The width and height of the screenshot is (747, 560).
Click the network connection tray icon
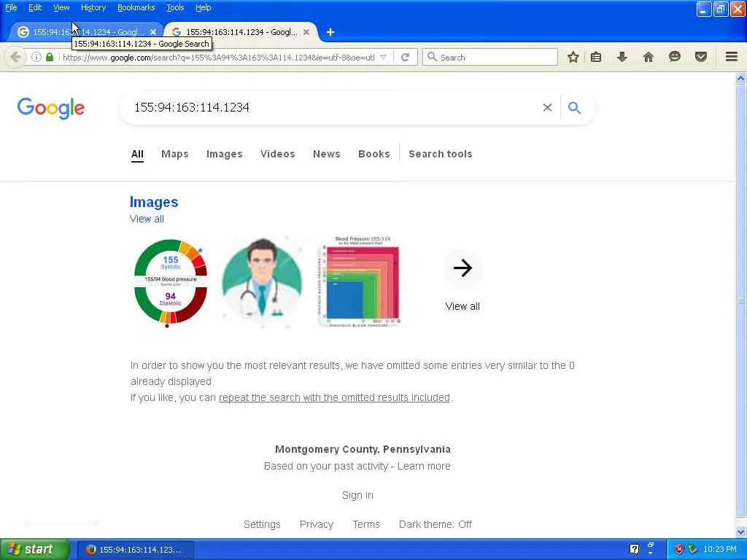(x=692, y=549)
